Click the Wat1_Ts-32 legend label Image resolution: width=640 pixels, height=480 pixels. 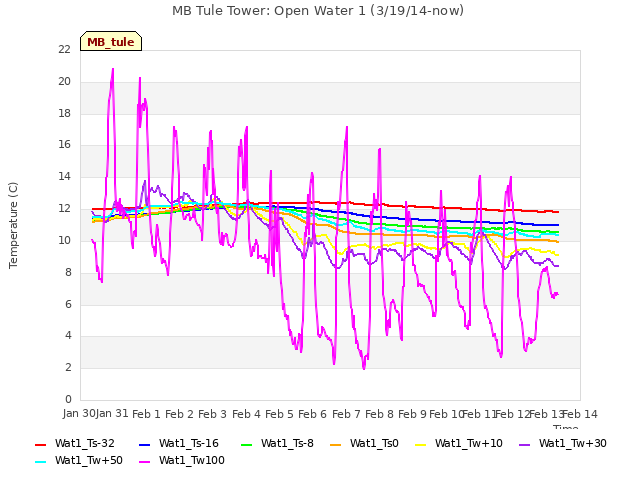(84, 443)
